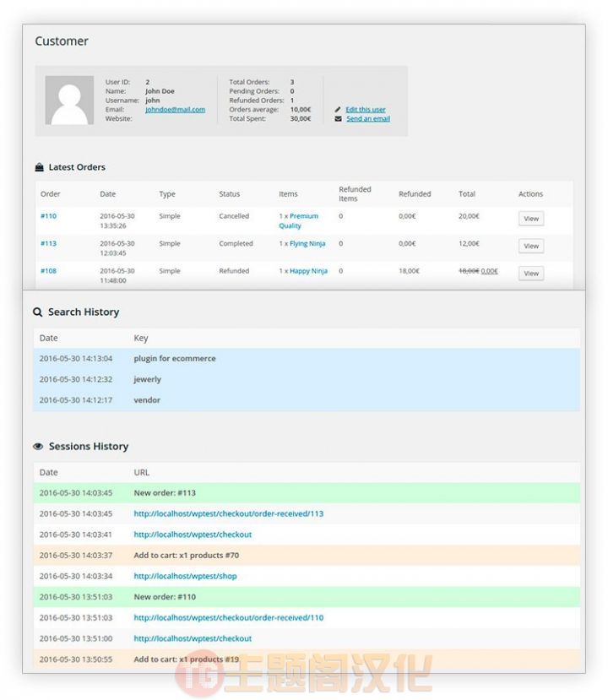Image resolution: width=608 pixels, height=700 pixels.
Task: Click the Orders average value 10,00€
Action: coord(301,110)
